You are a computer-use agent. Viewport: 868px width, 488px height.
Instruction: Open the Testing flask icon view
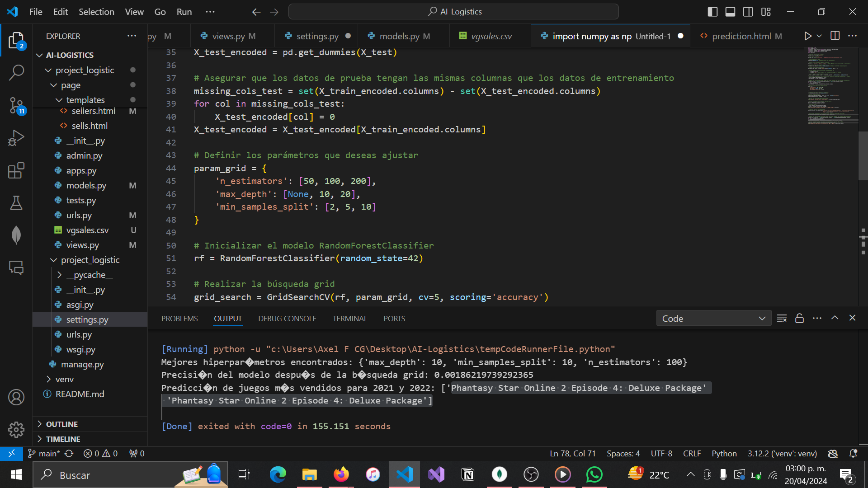16,203
